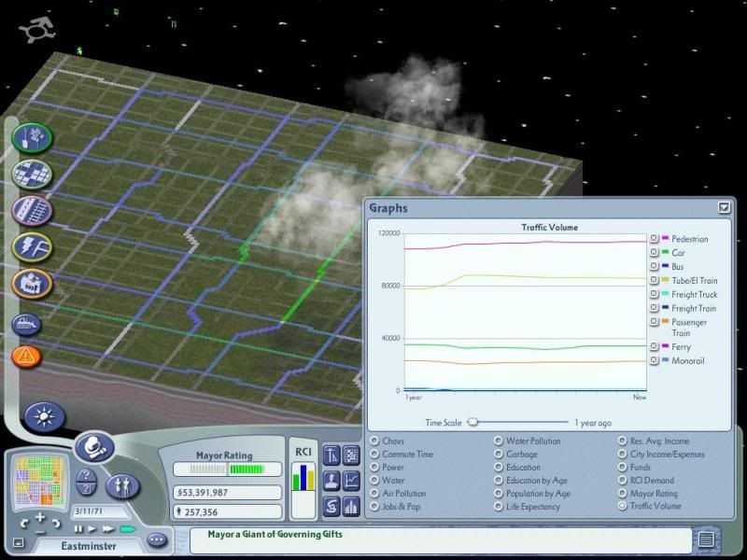
Task: Select the Education graph
Action: (x=499, y=468)
